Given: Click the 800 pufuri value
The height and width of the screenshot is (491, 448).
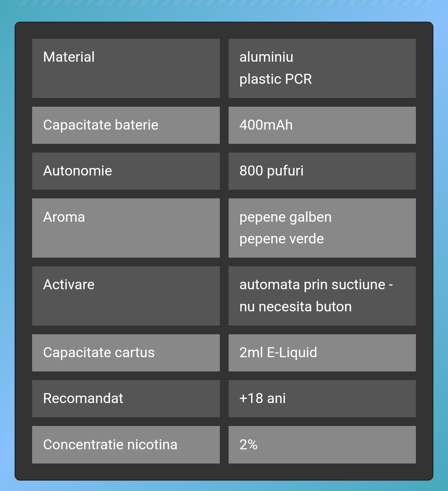Looking at the screenshot, I should point(271,171).
